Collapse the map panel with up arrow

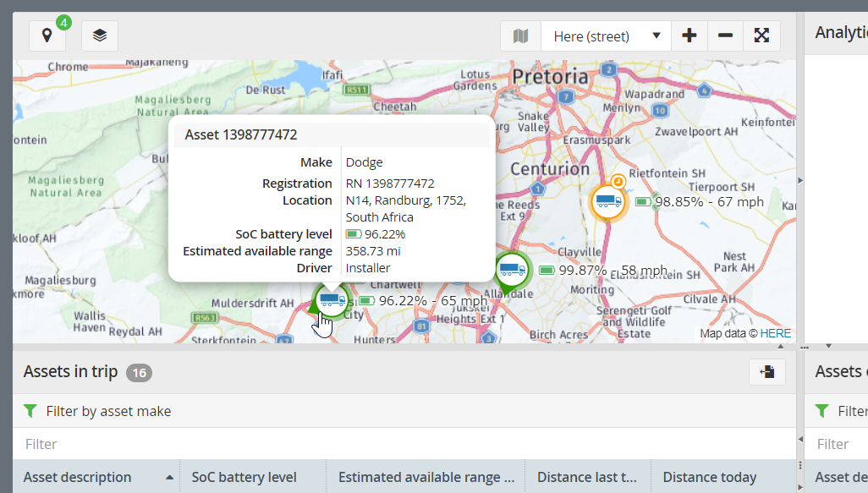781,347
